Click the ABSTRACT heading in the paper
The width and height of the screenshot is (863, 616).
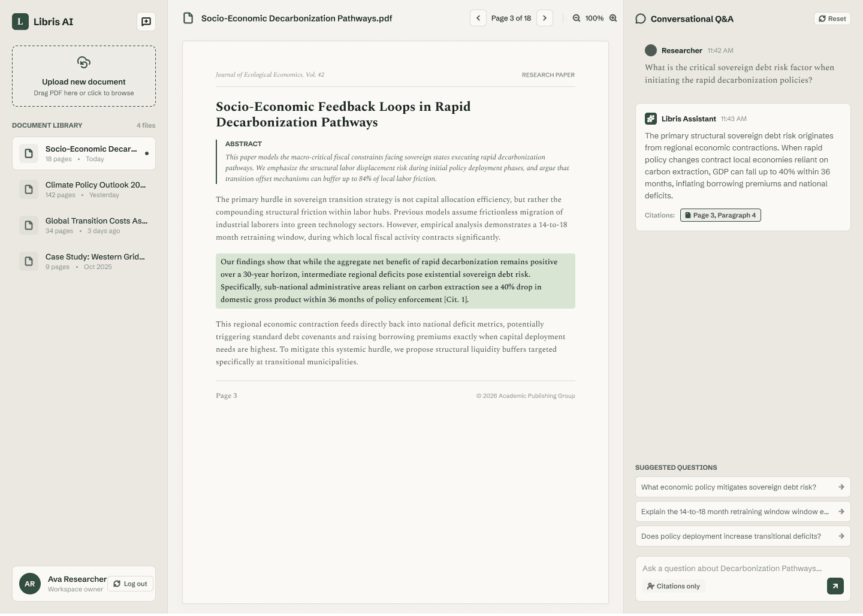(243, 144)
